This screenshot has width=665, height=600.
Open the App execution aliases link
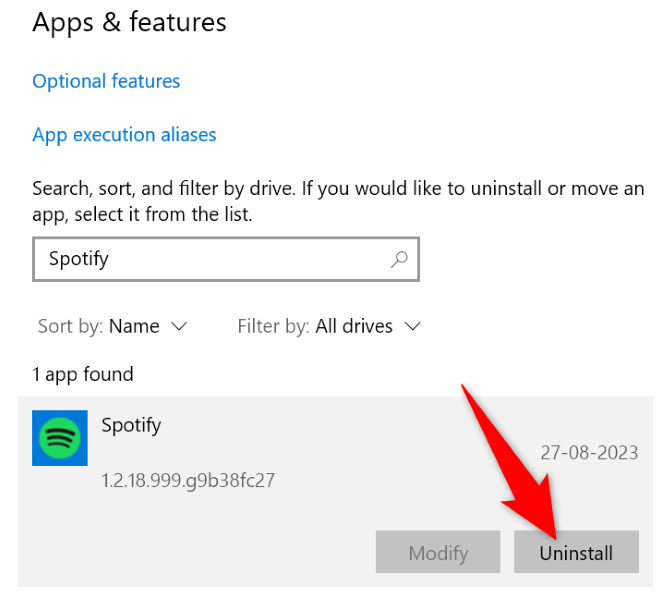124,135
